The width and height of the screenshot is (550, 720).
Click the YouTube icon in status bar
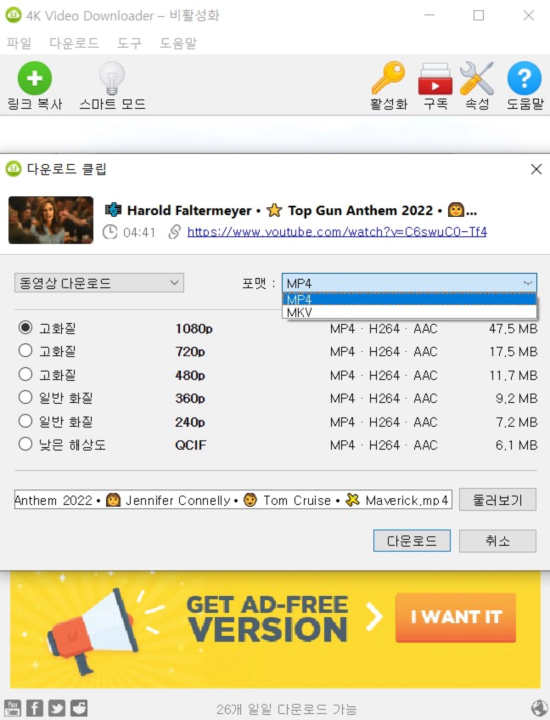[x=12, y=708]
